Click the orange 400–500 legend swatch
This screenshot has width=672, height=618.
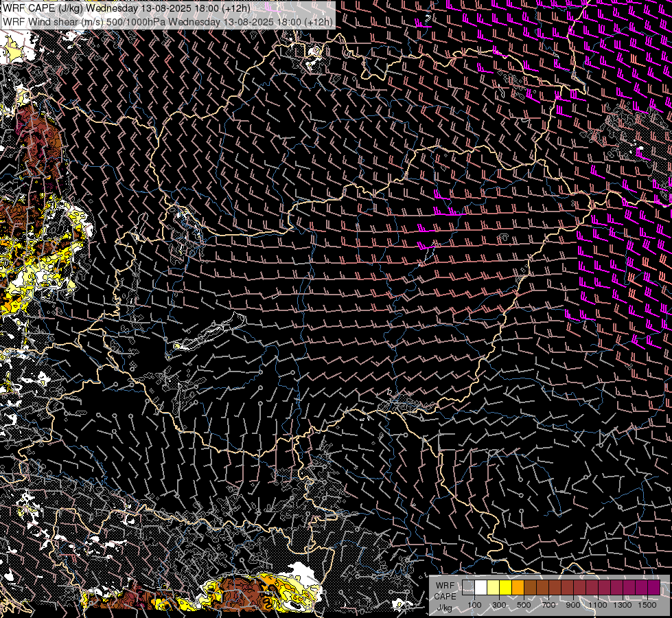click(518, 588)
